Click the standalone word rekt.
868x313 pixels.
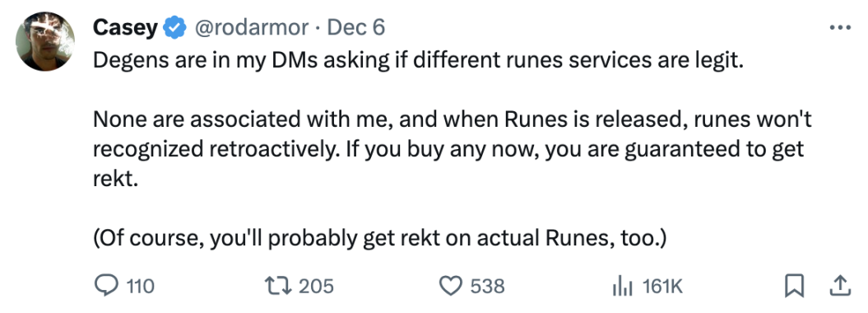click(114, 180)
